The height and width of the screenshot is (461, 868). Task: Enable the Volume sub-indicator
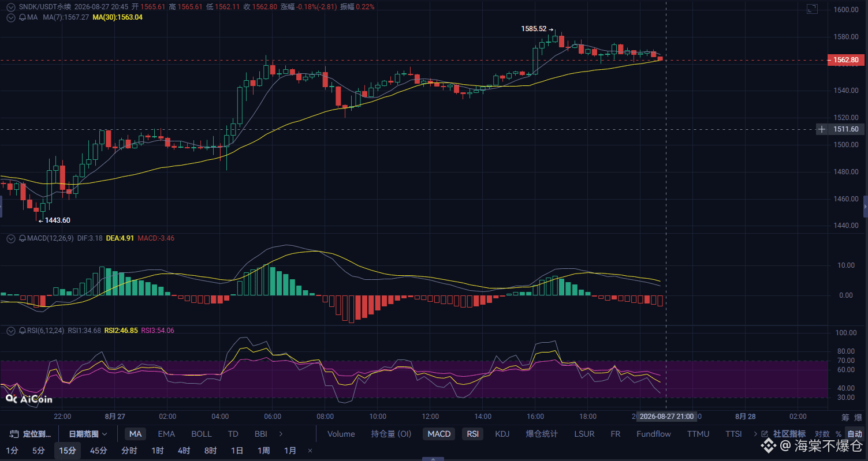click(341, 434)
